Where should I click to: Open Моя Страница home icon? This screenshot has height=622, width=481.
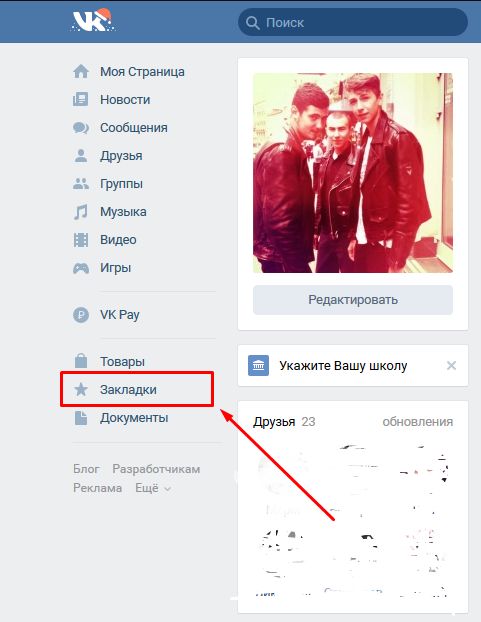(81, 71)
